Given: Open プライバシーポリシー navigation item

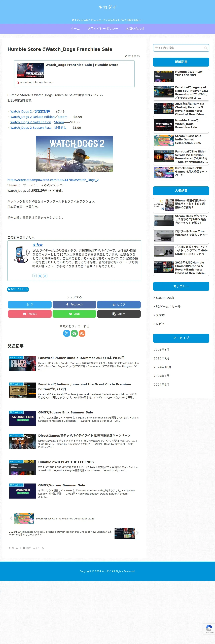Looking at the screenshot, I should tap(103, 29).
